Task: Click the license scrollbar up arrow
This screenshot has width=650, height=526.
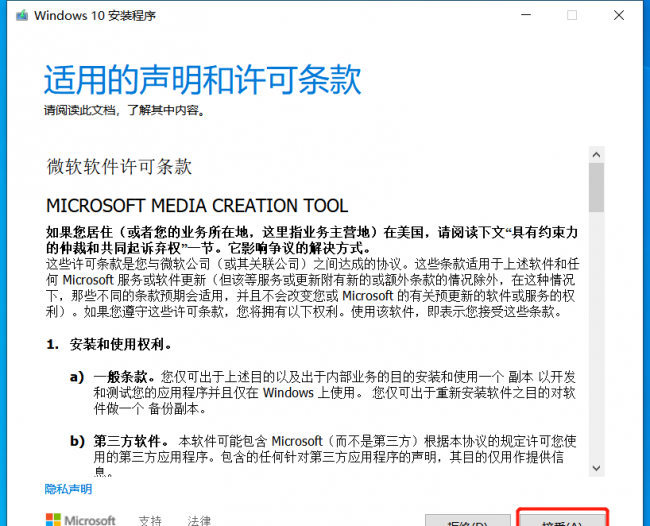Action: tap(597, 155)
